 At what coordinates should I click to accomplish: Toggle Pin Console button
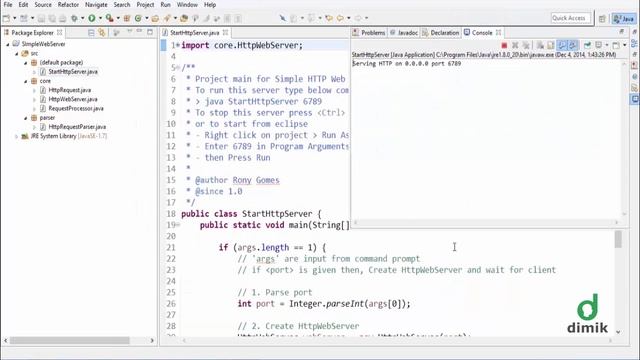click(587, 45)
